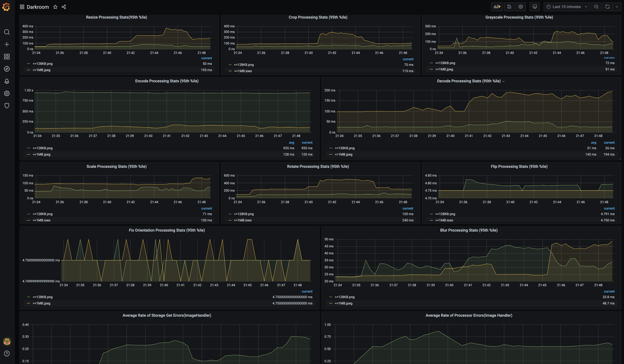Open the Alerting bell icon
Viewport: 624px width, 364px height.
[7, 81]
